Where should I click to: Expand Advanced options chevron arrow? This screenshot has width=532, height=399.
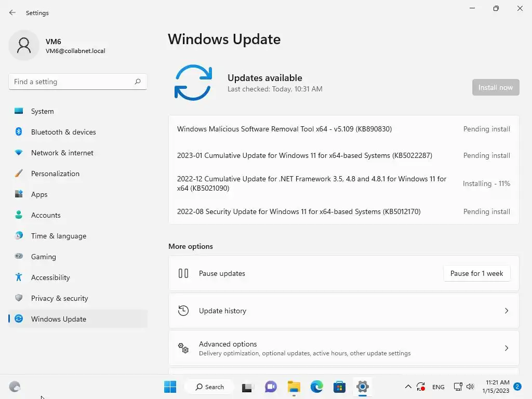coord(506,348)
